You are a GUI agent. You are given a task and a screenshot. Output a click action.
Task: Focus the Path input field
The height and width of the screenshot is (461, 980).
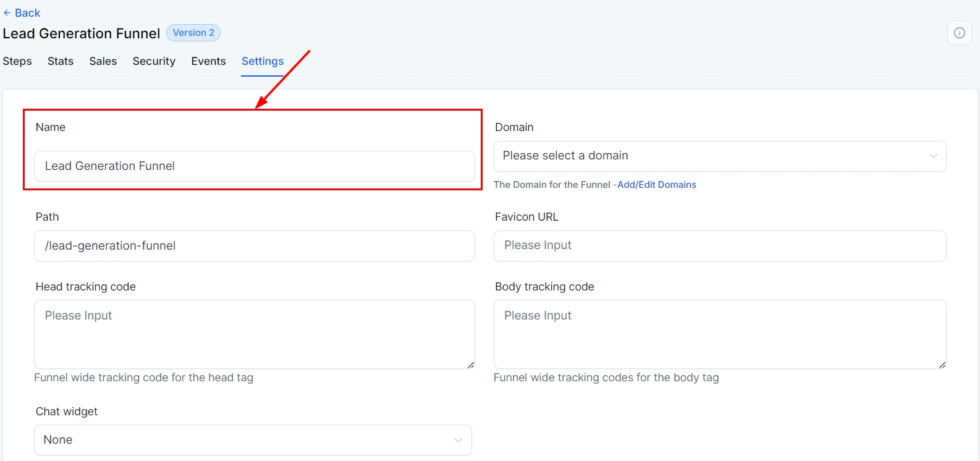pos(254,246)
